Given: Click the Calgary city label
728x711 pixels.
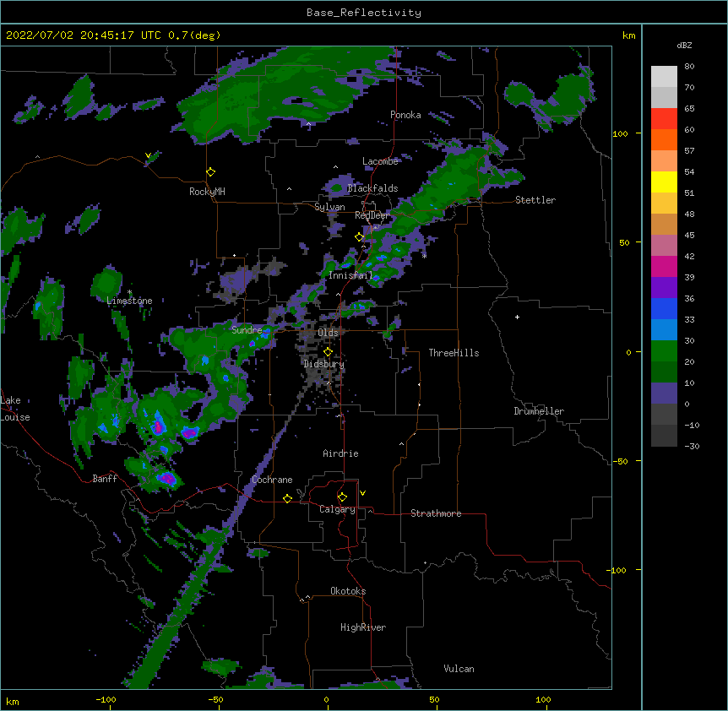Looking at the screenshot, I should pyautogui.click(x=337, y=509).
